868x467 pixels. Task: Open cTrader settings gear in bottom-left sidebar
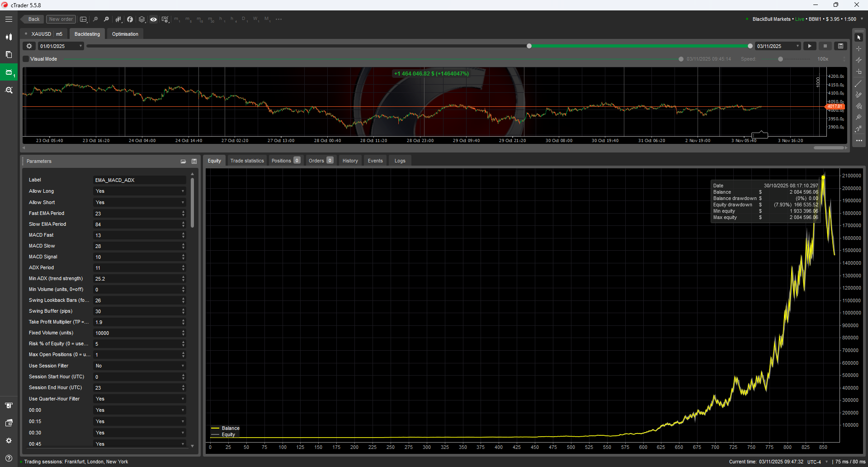pos(9,440)
